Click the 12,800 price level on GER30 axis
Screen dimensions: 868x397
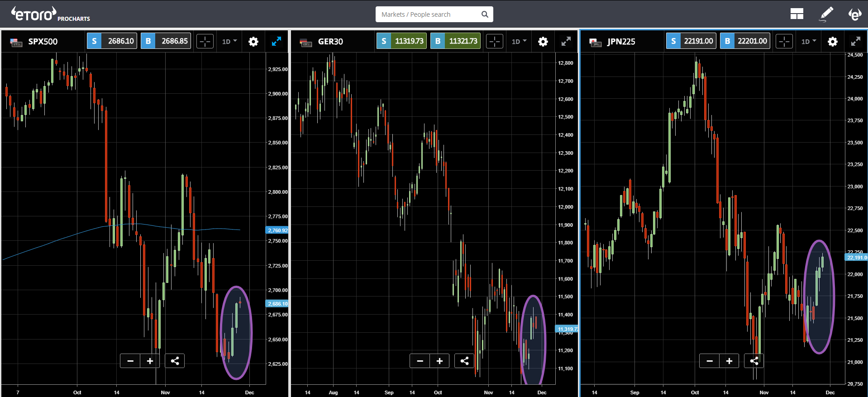pyautogui.click(x=566, y=63)
